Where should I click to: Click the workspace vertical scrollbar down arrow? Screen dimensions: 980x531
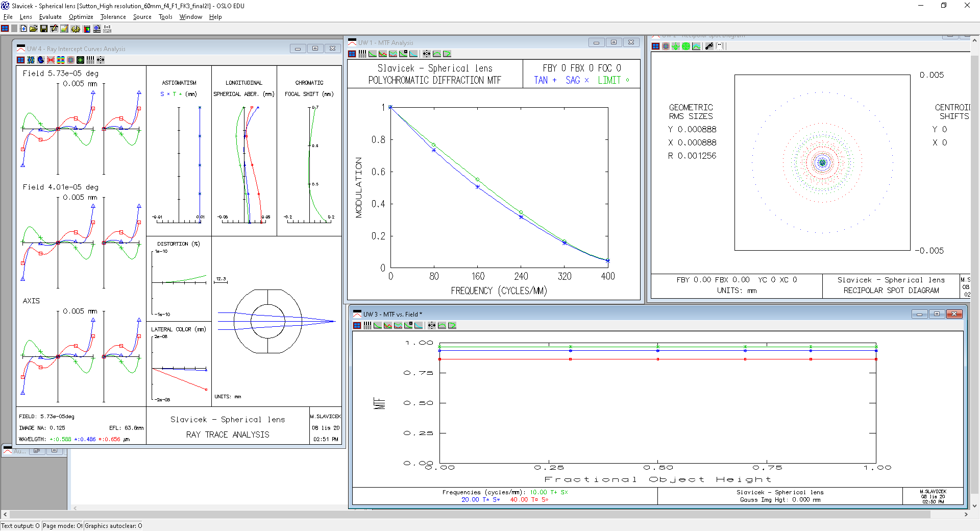(975, 506)
